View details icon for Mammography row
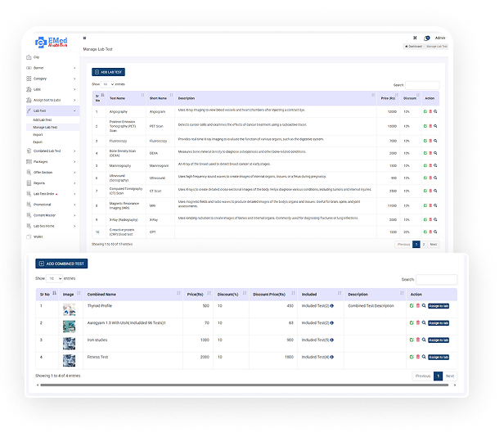The height and width of the screenshot is (437, 504). coord(436,165)
